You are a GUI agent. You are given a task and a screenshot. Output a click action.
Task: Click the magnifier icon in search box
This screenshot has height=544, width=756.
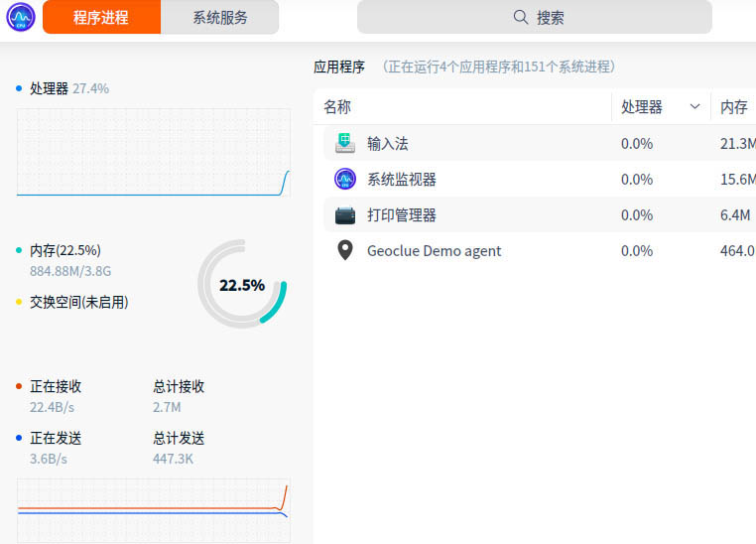click(520, 17)
